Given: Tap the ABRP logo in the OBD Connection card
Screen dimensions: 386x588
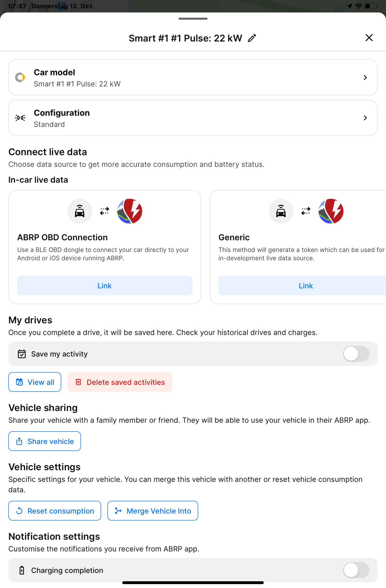Looking at the screenshot, I should pyautogui.click(x=129, y=211).
